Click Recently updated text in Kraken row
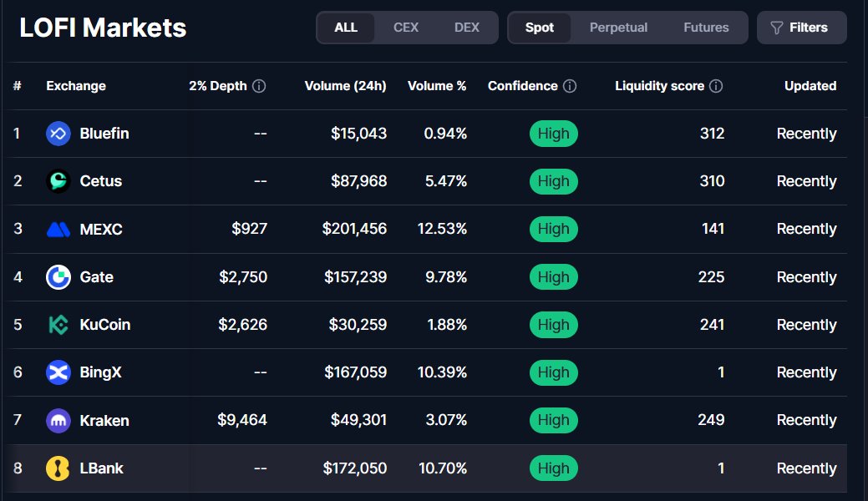This screenshot has width=868, height=501. (806, 420)
